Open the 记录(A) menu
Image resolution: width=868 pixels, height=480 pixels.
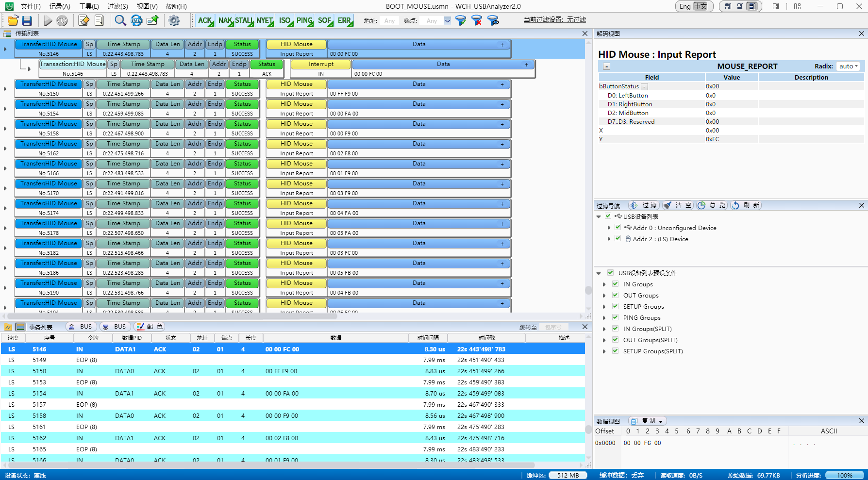point(60,6)
